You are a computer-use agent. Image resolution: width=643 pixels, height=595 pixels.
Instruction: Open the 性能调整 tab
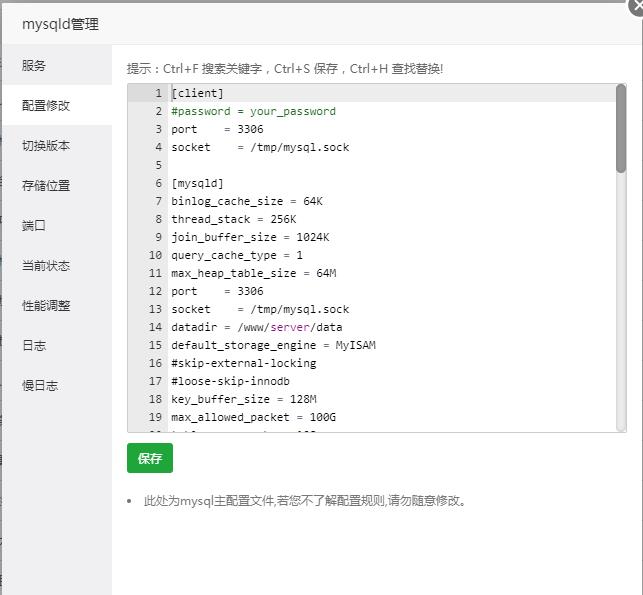coord(57,305)
